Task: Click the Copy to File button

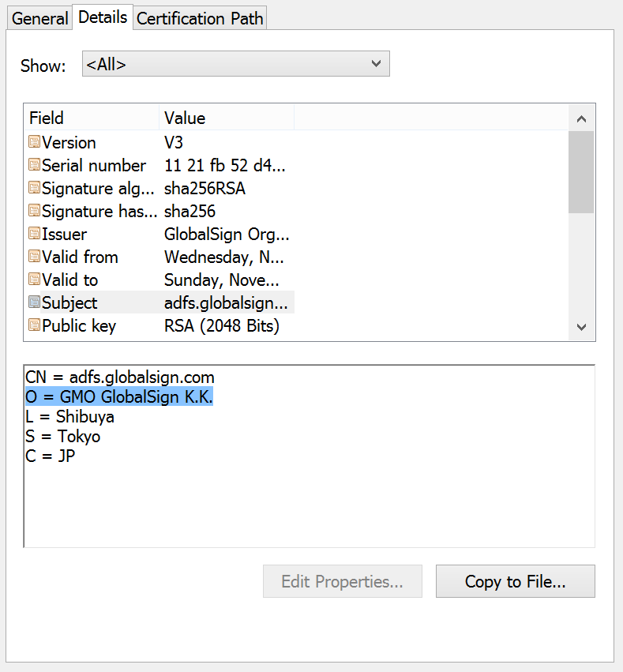Action: 515,582
